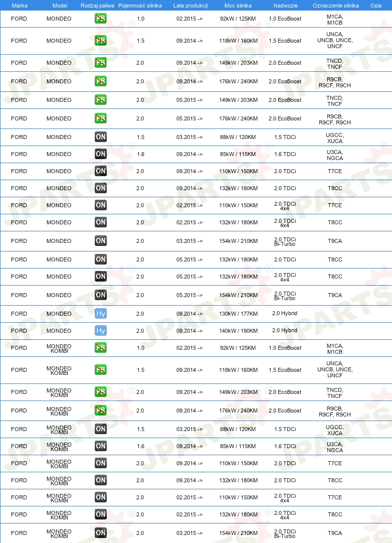Click ON icon in non-Kombi Mondeo 02.2015 110kW 4x4 row
Viewport: 392px width, 543px height.
pyautogui.click(x=101, y=205)
